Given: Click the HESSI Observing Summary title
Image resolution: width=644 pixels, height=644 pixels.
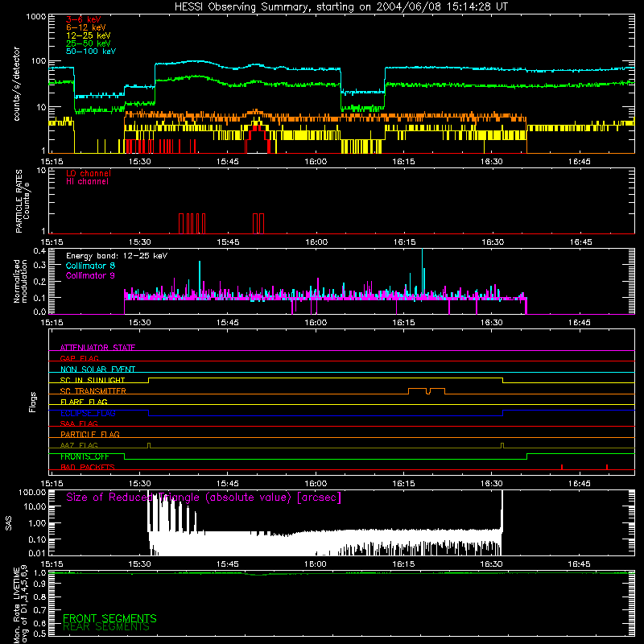Looking at the screenshot, I should [x=341, y=7].
